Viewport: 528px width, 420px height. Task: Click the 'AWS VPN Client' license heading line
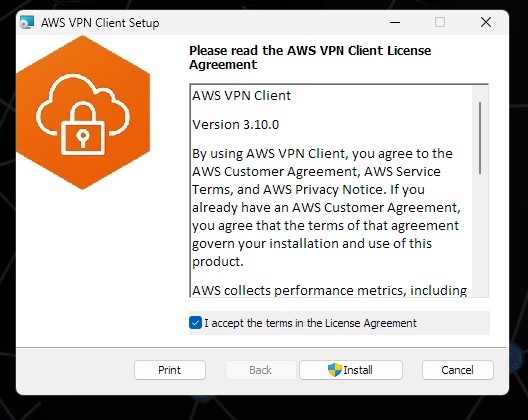[x=241, y=96]
